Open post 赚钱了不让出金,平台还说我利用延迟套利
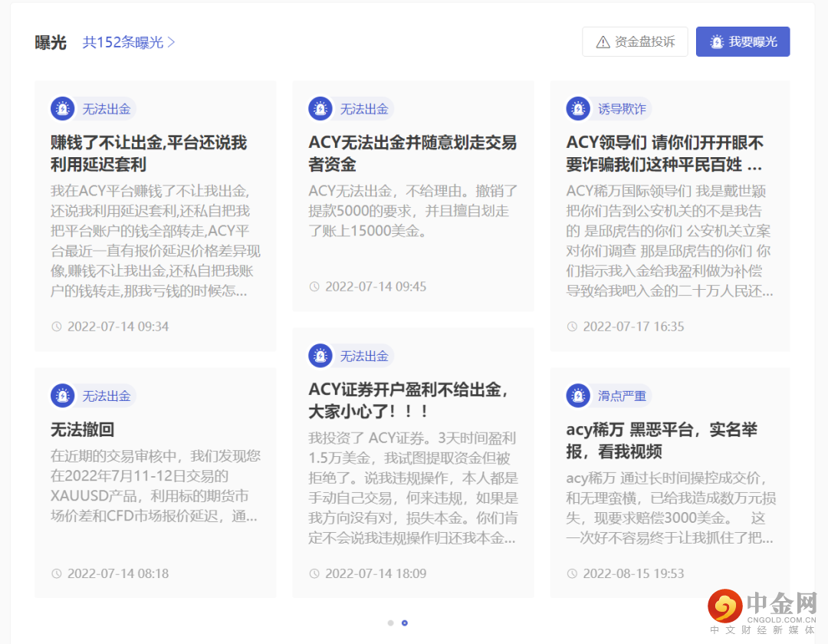 149,153
